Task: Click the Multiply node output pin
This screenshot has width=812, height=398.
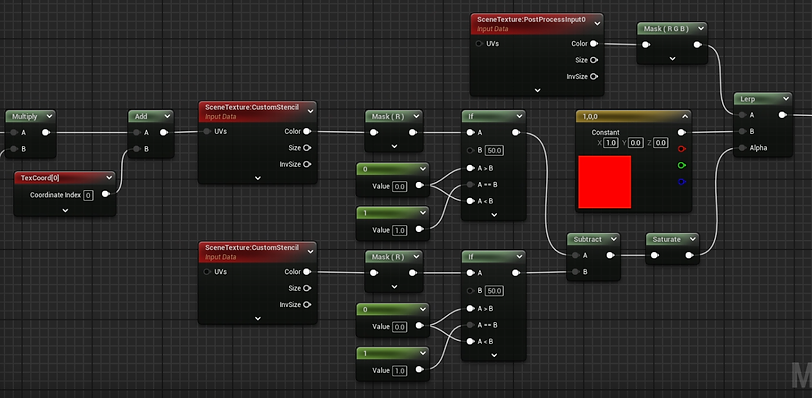Action: click(x=46, y=132)
